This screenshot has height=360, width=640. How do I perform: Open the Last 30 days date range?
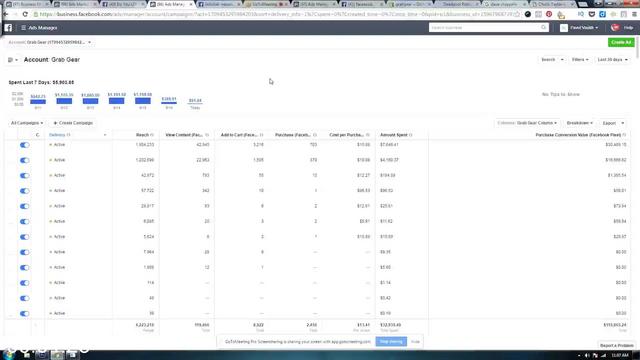612,60
